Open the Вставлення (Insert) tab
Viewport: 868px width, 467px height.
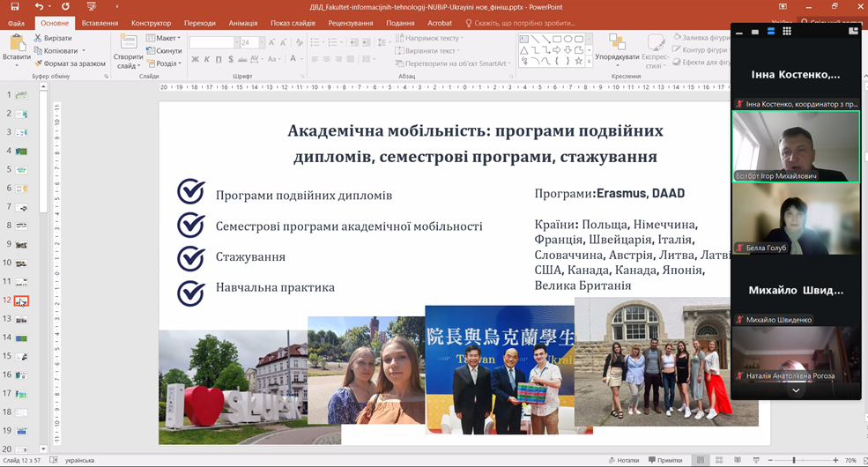(100, 23)
